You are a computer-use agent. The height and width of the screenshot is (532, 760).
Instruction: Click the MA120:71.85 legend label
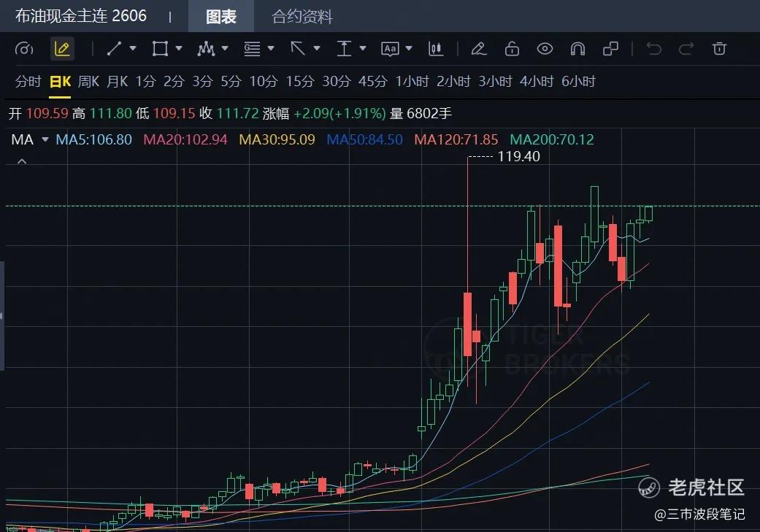pos(456,139)
